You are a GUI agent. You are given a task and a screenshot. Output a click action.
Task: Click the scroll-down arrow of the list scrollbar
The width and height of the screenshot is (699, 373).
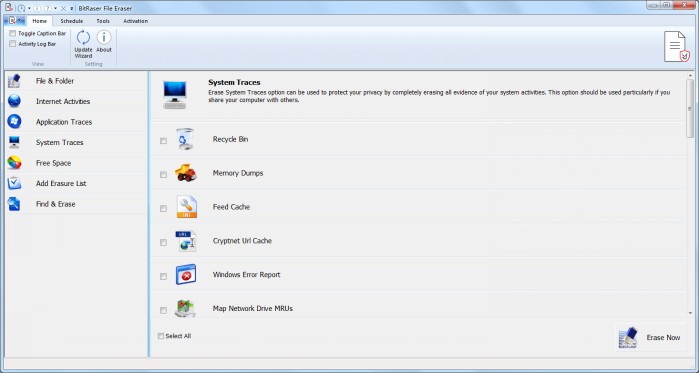pyautogui.click(x=691, y=313)
